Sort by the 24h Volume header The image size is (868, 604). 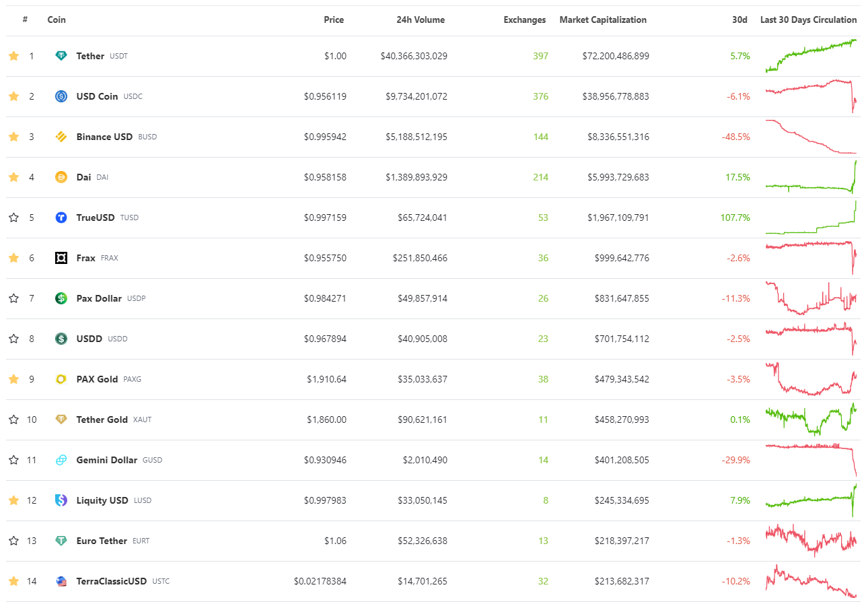pyautogui.click(x=421, y=20)
